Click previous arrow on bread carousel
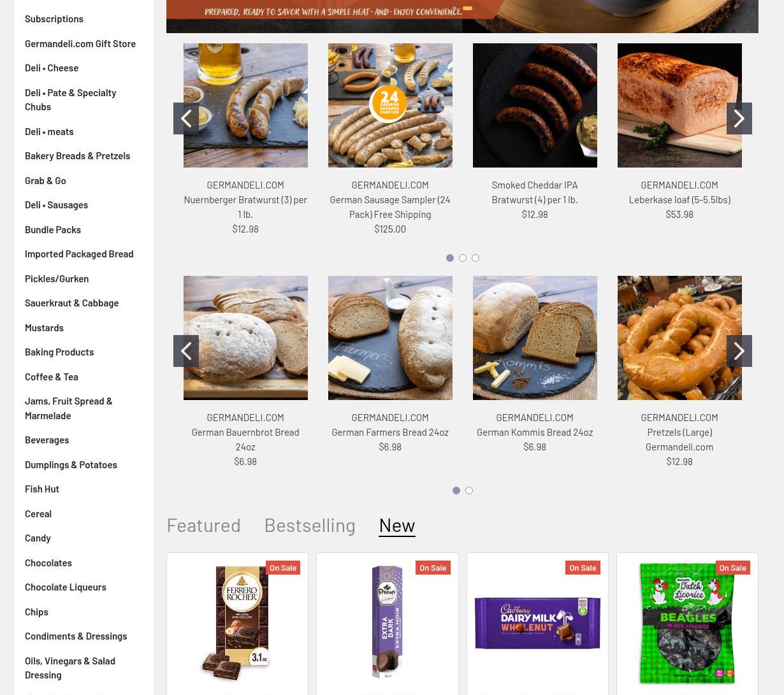Viewport: 784px width, 695px height. click(x=186, y=351)
